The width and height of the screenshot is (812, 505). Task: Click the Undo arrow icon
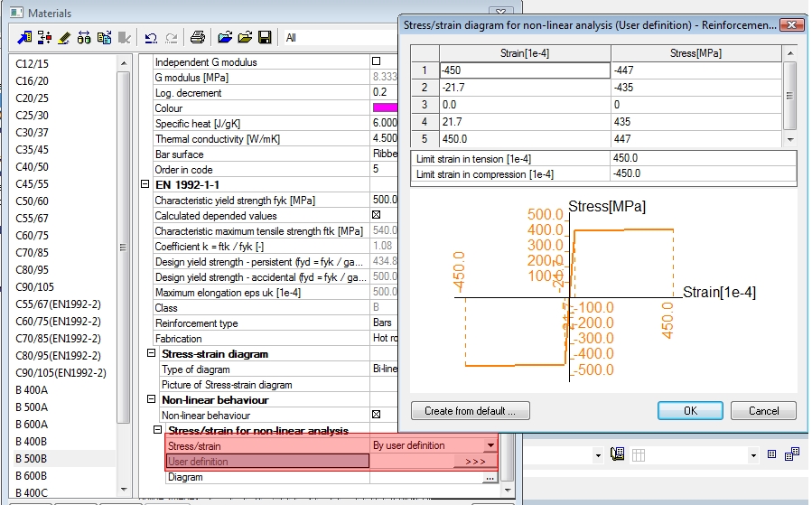[x=150, y=38]
